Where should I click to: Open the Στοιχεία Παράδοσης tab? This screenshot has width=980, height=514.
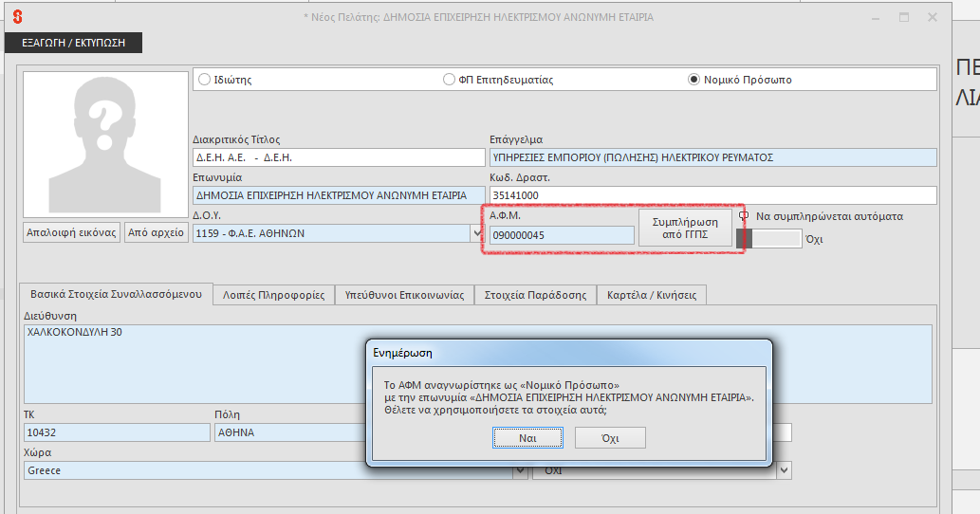[536, 296]
